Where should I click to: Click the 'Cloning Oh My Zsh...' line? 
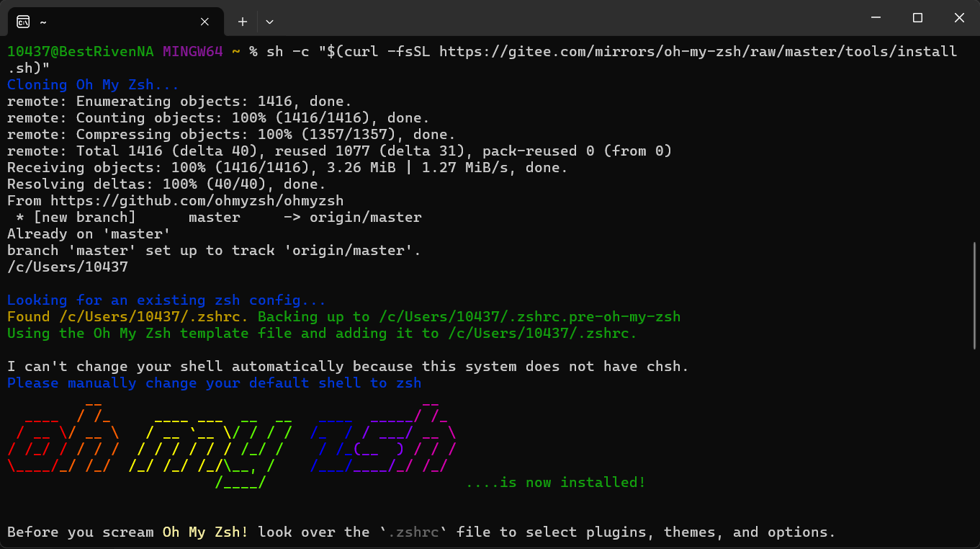(x=93, y=84)
